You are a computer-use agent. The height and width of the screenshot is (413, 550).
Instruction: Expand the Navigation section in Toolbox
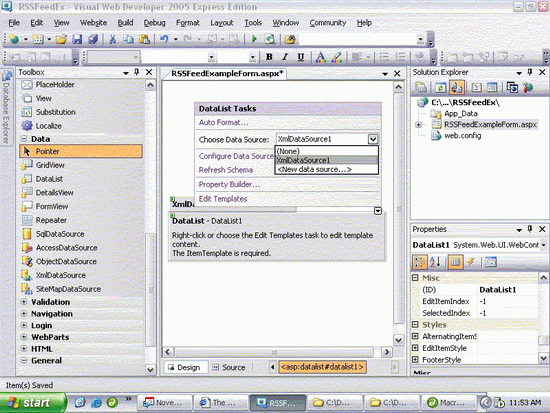click(24, 314)
